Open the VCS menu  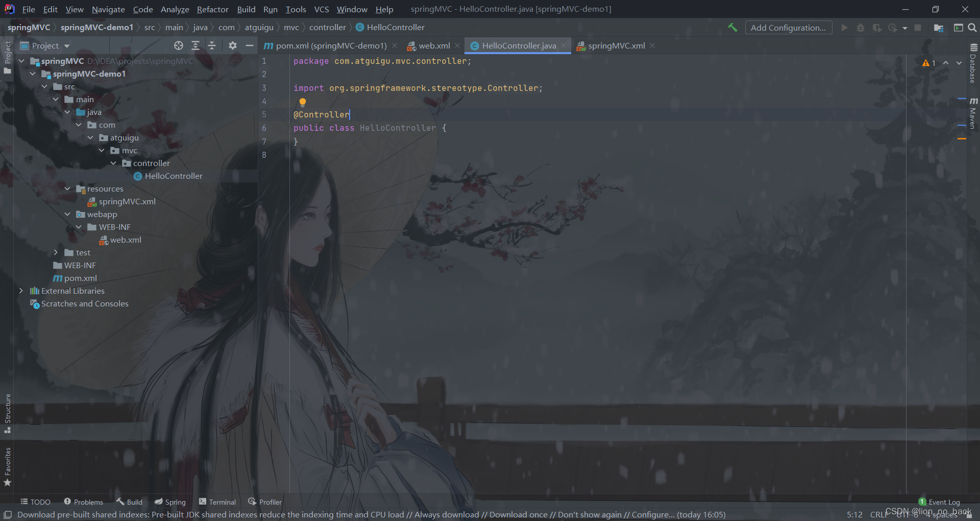pos(322,9)
